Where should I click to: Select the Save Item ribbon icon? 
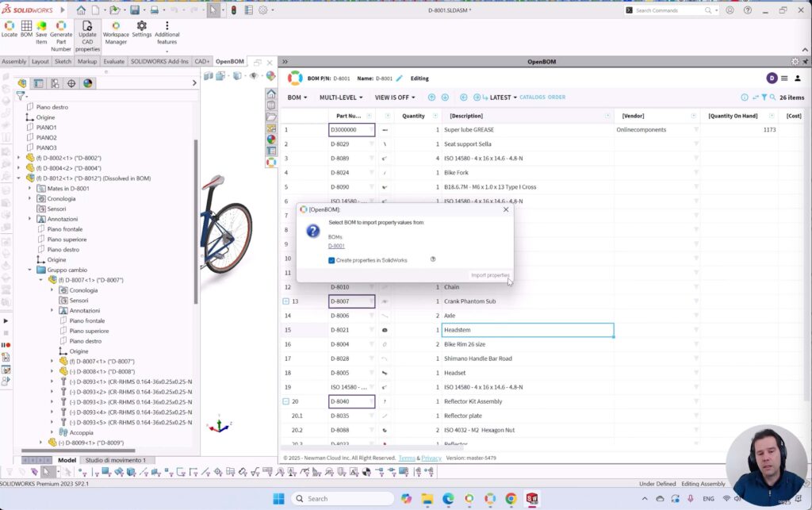(x=41, y=33)
